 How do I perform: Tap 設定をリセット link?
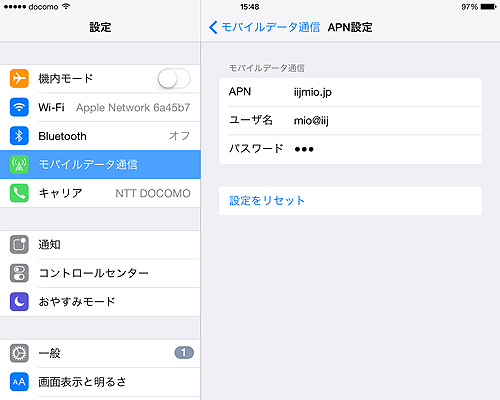267,201
